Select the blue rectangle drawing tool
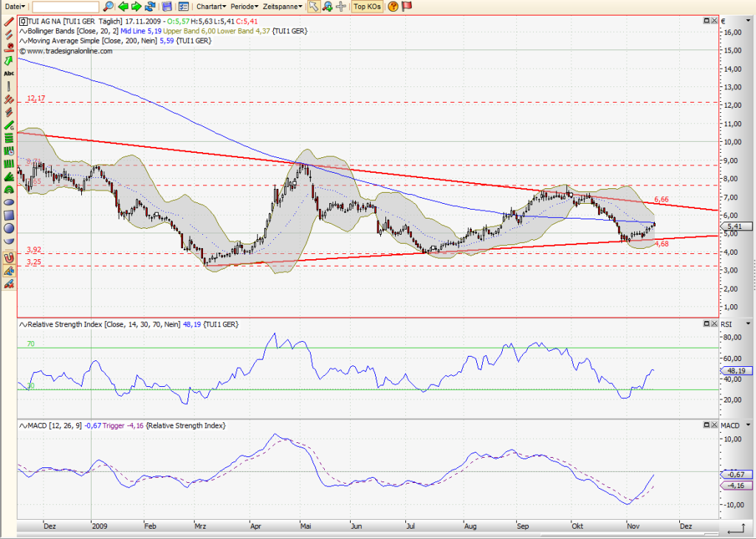Screen dimensions: 756x539 [9, 215]
